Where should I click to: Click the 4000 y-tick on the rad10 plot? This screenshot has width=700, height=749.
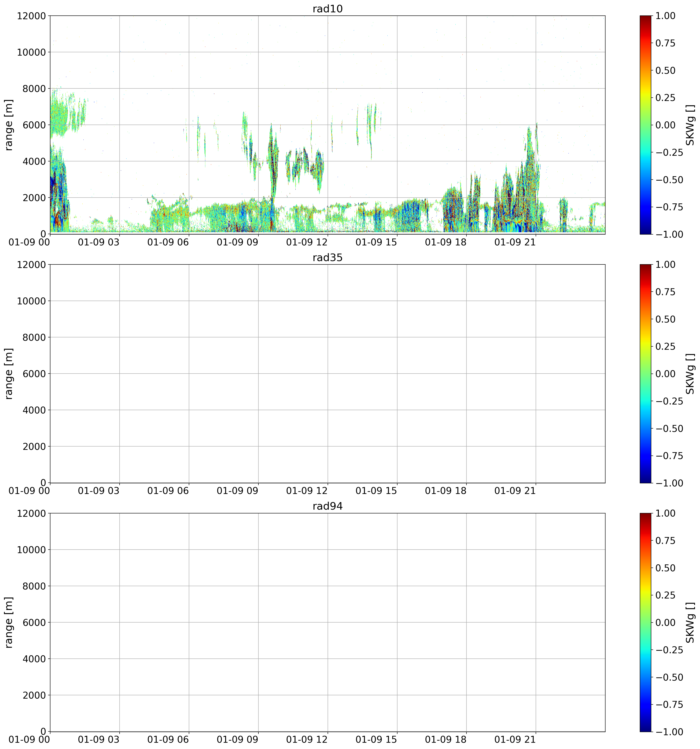coord(34,162)
